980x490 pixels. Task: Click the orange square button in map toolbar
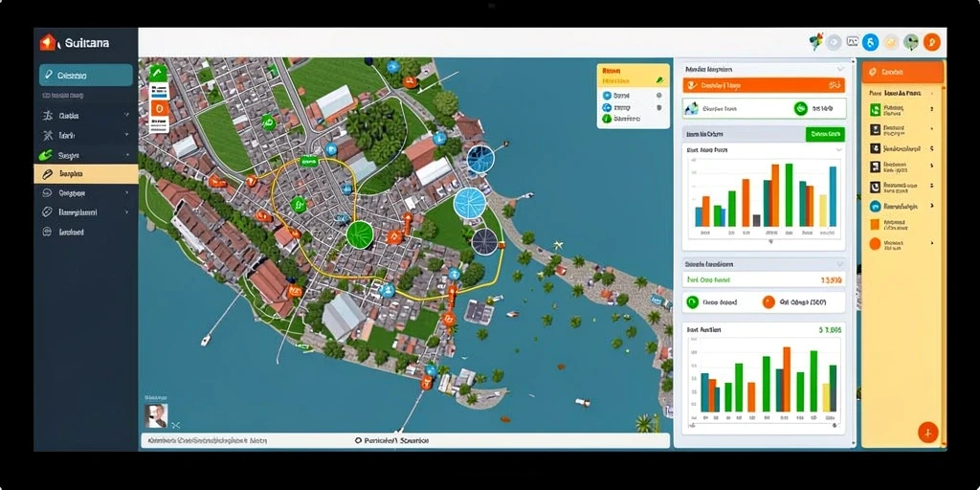160,108
